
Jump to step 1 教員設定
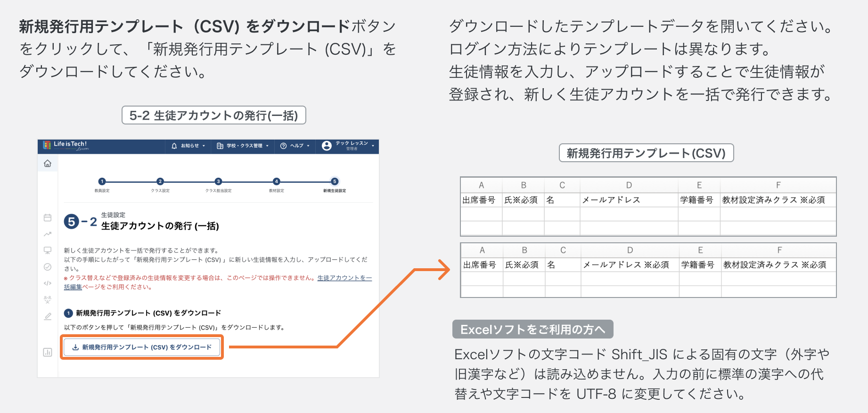pos(102,182)
